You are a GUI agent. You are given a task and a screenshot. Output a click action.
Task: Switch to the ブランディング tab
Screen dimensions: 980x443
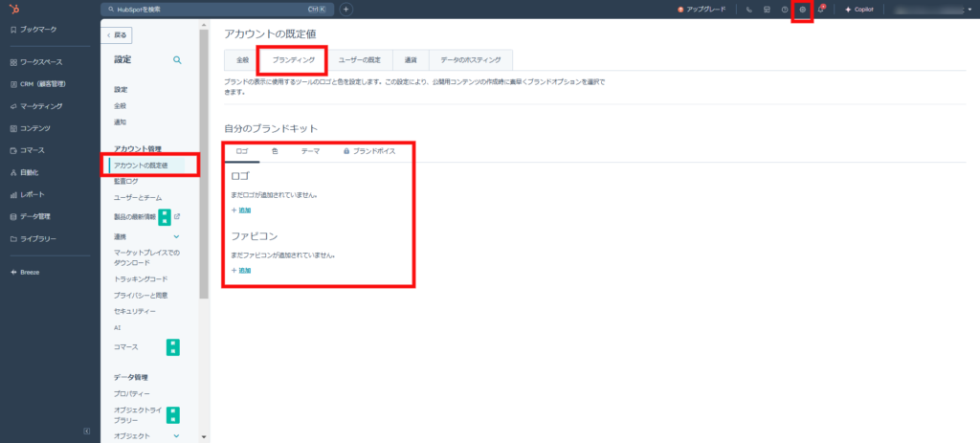coord(293,60)
